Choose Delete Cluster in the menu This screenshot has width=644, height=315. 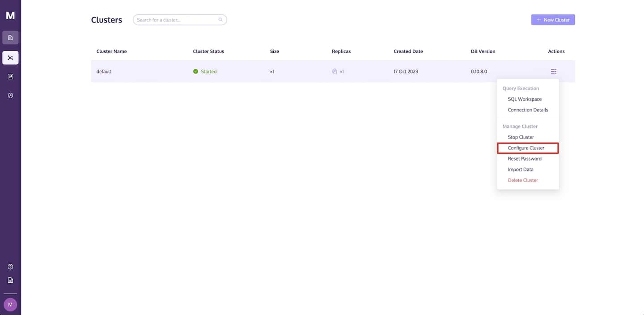pos(523,180)
